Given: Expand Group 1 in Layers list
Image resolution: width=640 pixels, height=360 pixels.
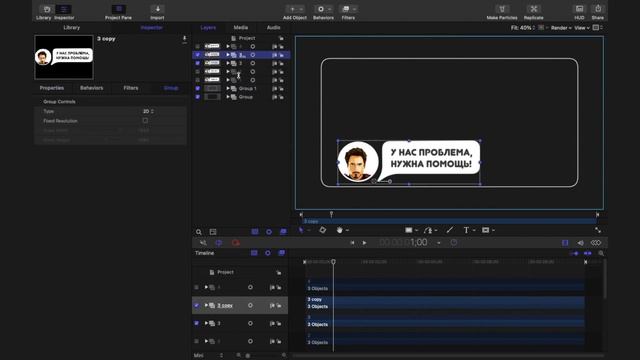Looking at the screenshot, I should [x=228, y=89].
